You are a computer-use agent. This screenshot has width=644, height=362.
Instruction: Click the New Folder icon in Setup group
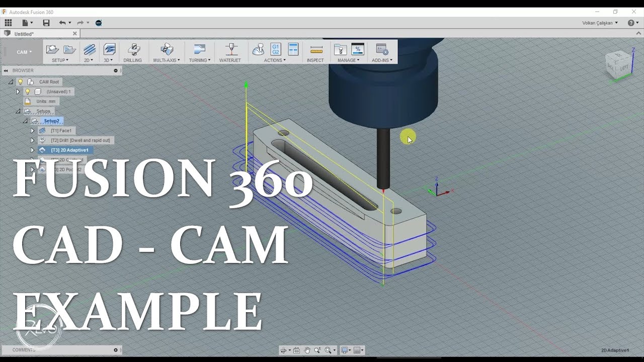[70, 49]
